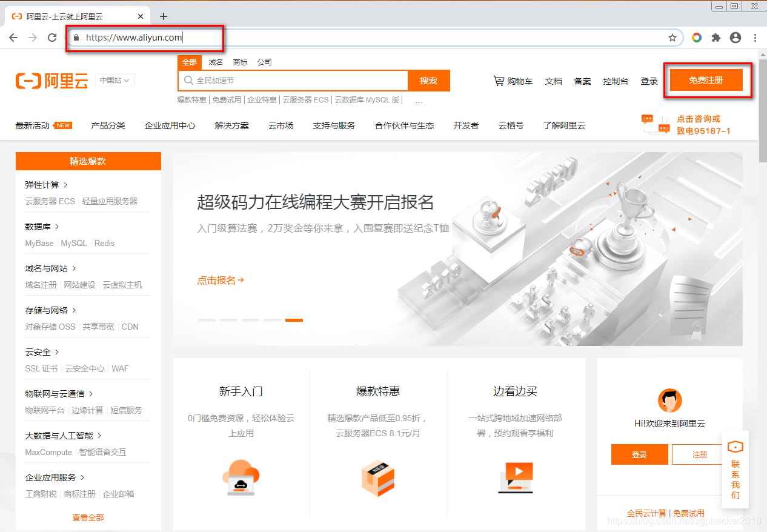Image resolution: width=767 pixels, height=532 pixels.
Task: Click the 登录 link in top navigation
Action: (x=649, y=81)
